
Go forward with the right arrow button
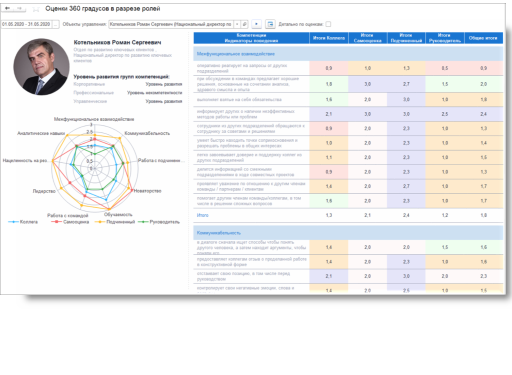[x=20, y=8]
